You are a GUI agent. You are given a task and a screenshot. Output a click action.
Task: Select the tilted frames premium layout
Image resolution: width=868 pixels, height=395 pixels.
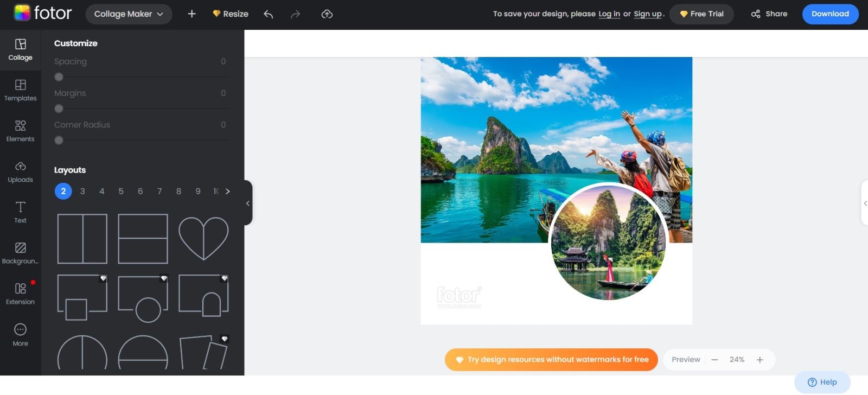(203, 353)
